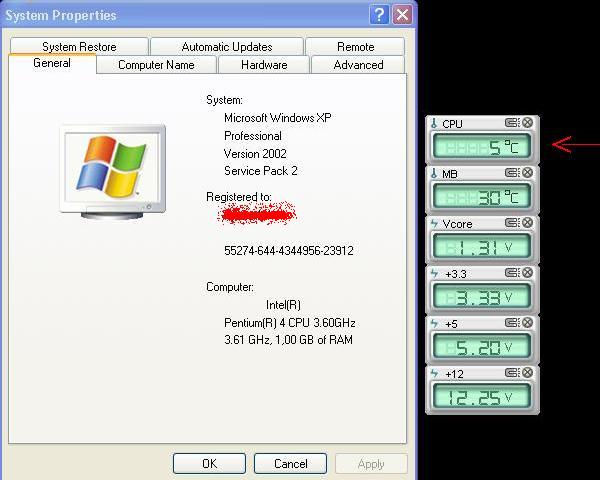The height and width of the screenshot is (480, 600).
Task: Close the System Properties window
Action: coord(403,15)
